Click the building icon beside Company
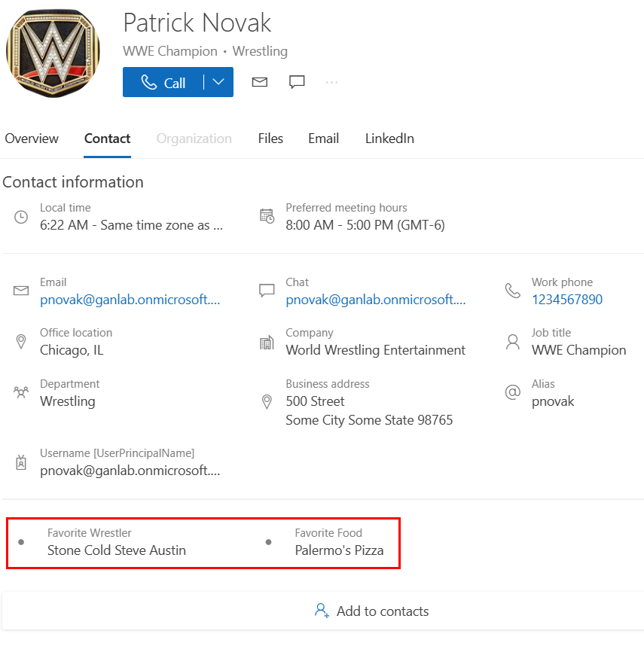This screenshot has width=644, height=646. pos(267,343)
